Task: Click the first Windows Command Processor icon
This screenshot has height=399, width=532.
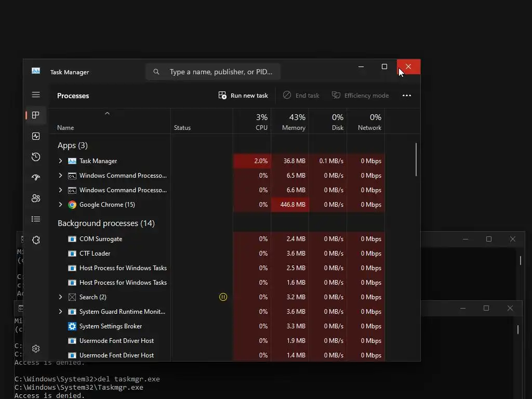Action: pyautogui.click(x=72, y=176)
